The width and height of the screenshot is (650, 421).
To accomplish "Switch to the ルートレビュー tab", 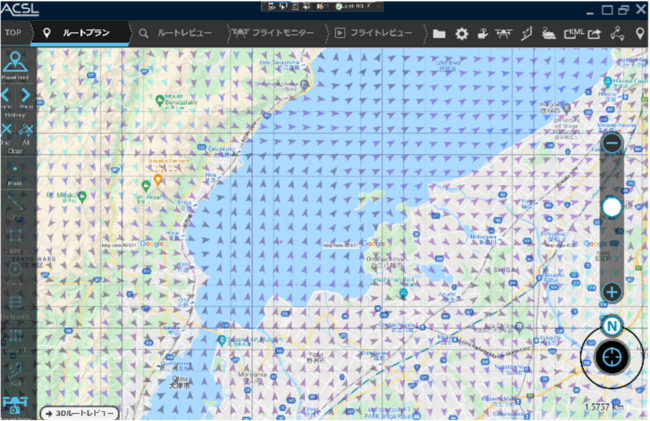I will (x=179, y=33).
